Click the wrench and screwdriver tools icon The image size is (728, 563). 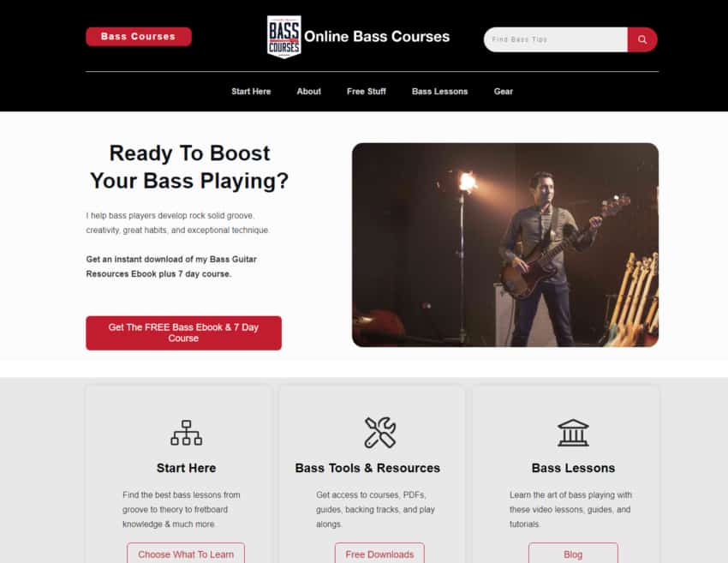tap(379, 433)
